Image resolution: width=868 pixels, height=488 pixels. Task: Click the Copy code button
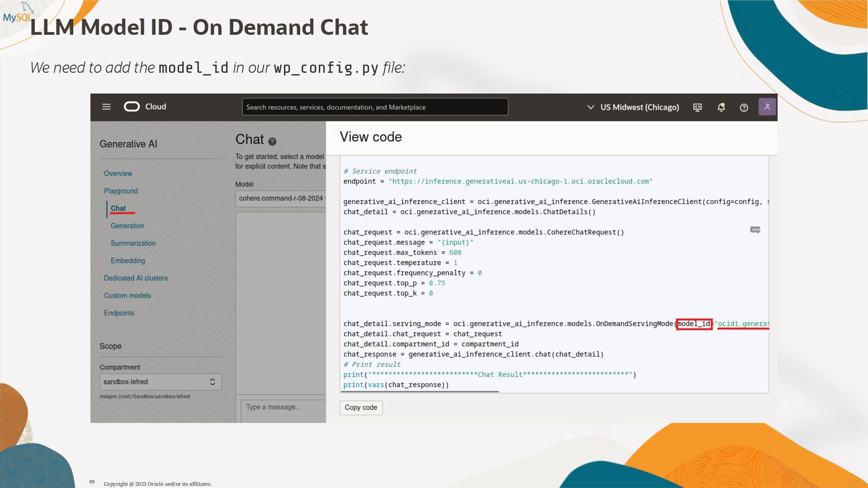point(361,408)
